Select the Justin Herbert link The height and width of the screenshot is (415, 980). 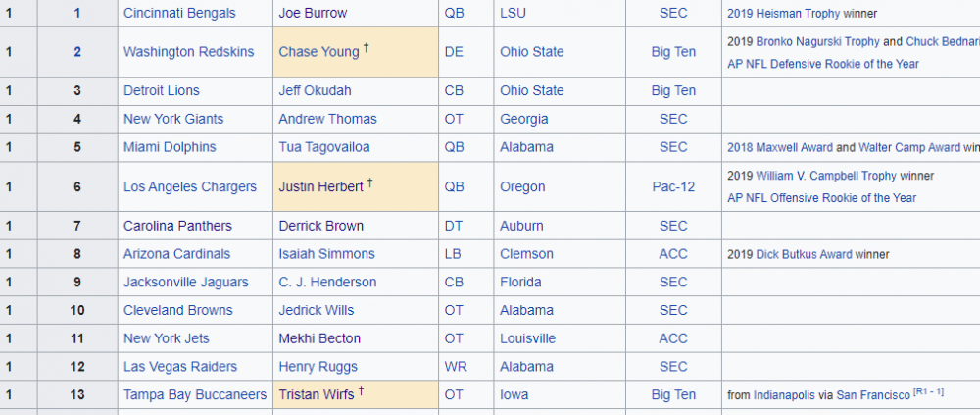[x=321, y=186]
